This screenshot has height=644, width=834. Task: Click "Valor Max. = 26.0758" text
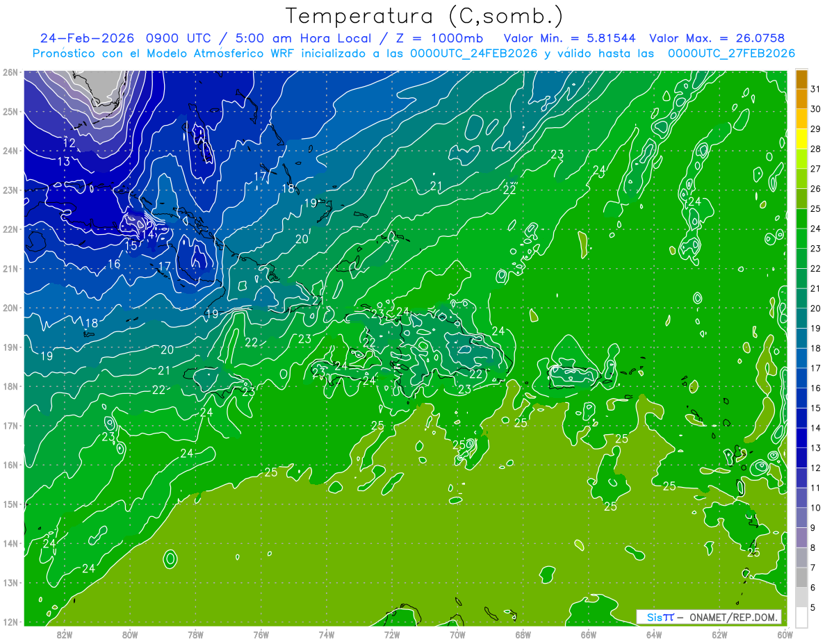(717, 38)
